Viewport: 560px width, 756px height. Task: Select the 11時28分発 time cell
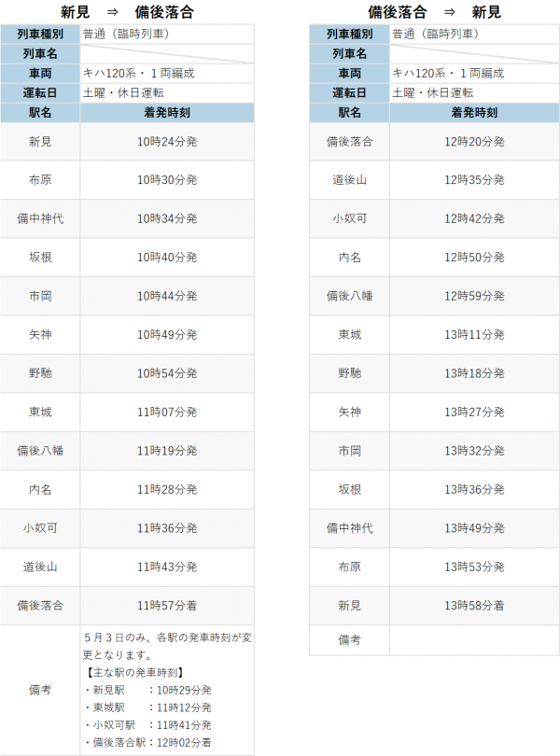pyautogui.click(x=167, y=489)
